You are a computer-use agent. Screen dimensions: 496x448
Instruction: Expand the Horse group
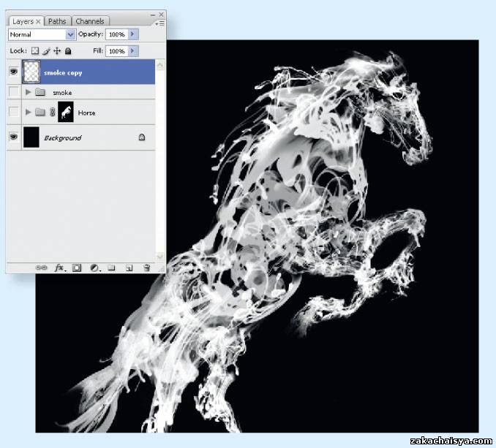[x=28, y=112]
